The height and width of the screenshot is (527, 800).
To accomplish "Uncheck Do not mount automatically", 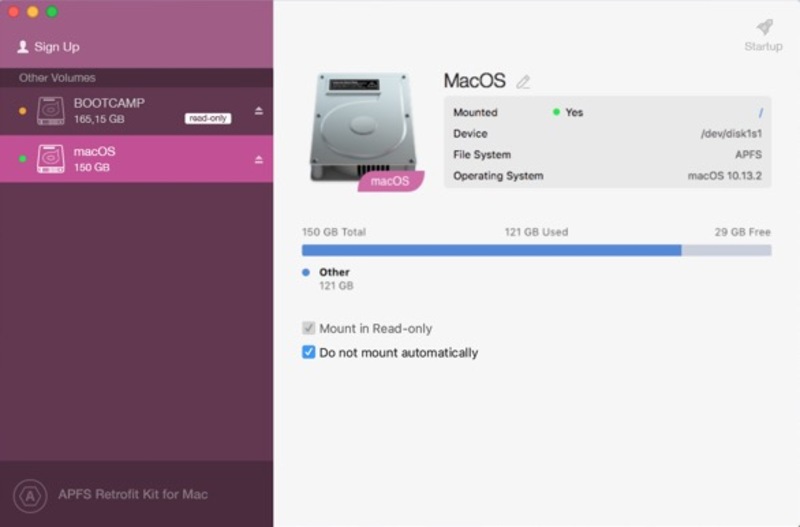I will point(309,352).
